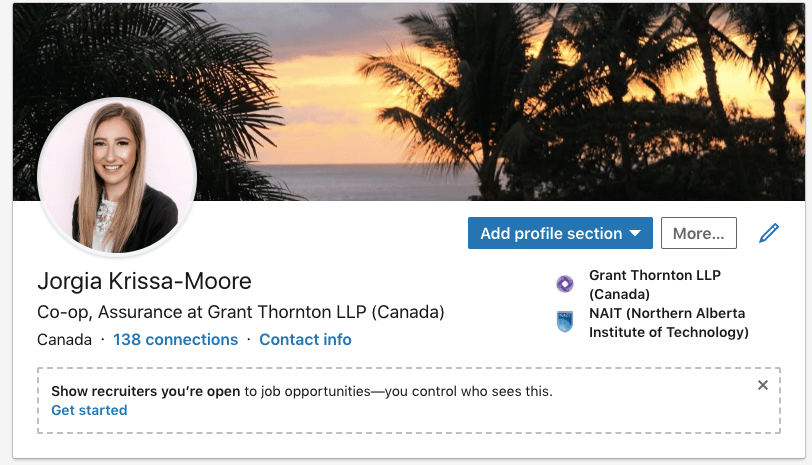Click the Add profile section button label

[551, 234]
